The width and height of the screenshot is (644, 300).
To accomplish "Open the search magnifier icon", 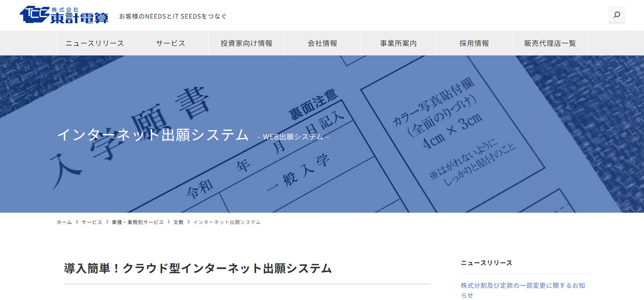I will tap(617, 15).
